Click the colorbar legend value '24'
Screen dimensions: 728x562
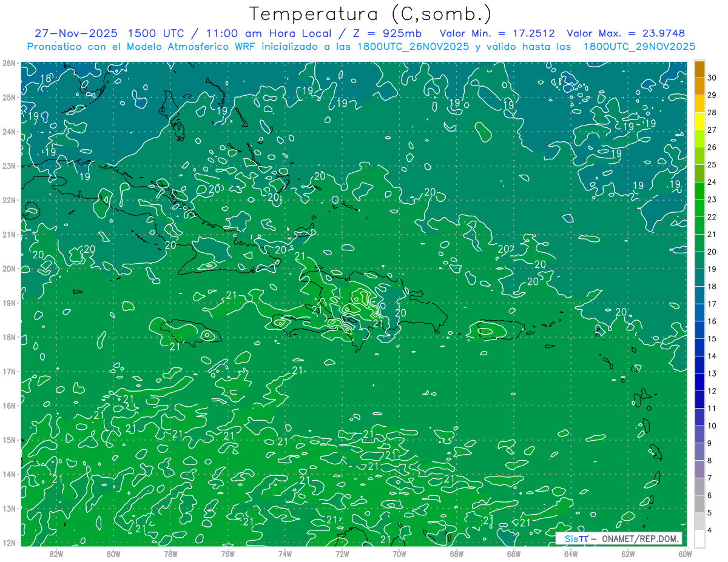coord(712,182)
